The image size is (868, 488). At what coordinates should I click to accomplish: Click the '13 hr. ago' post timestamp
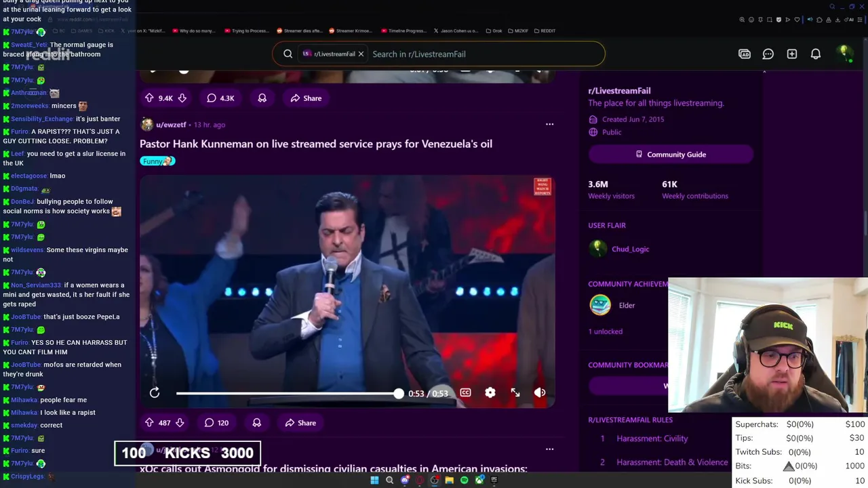pos(210,125)
